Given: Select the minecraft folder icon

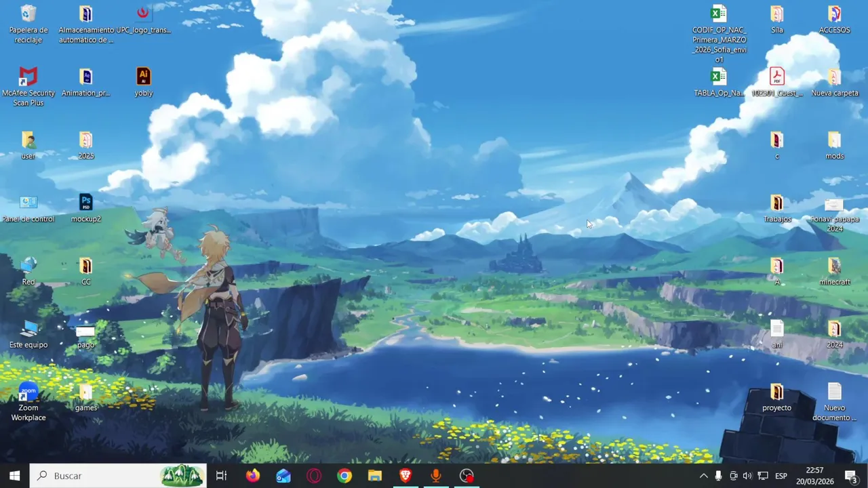Looking at the screenshot, I should (835, 271).
